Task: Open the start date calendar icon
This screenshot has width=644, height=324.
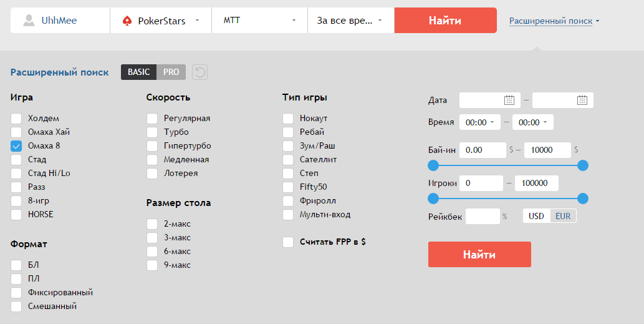Action: (x=509, y=100)
